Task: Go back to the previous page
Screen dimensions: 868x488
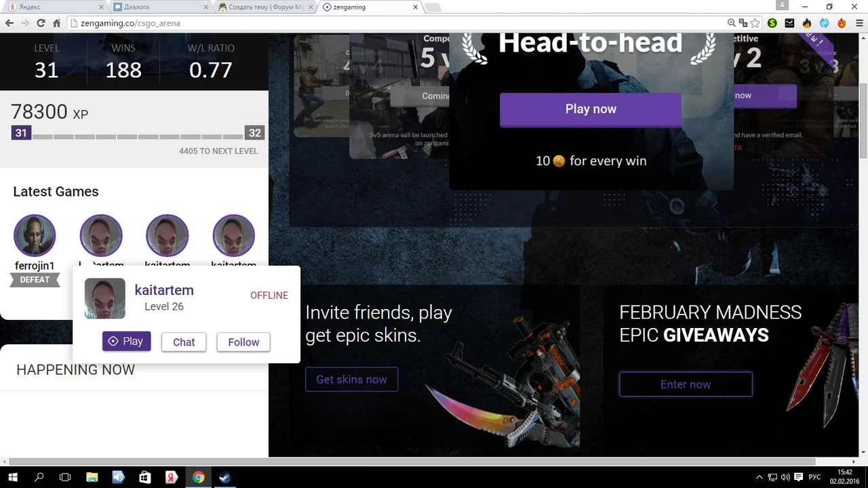Action: click(x=9, y=23)
